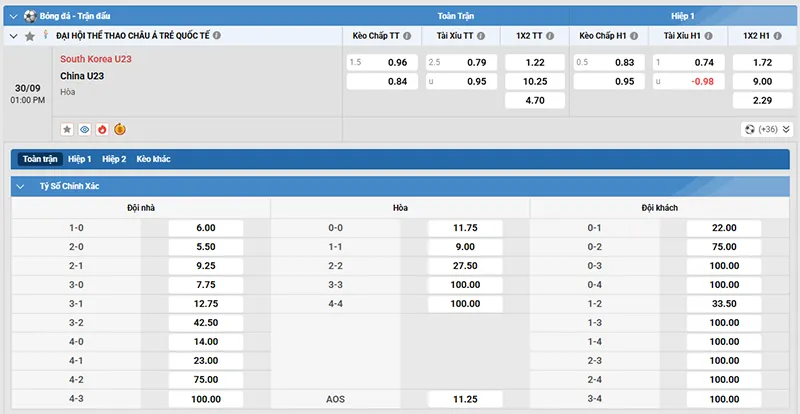Bet correct score 3-1 at 12.75
Viewport: 800px width, 414px height.
click(206, 304)
